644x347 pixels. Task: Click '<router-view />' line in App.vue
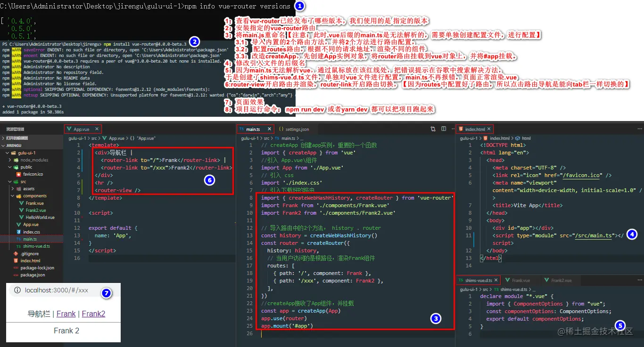tap(118, 190)
